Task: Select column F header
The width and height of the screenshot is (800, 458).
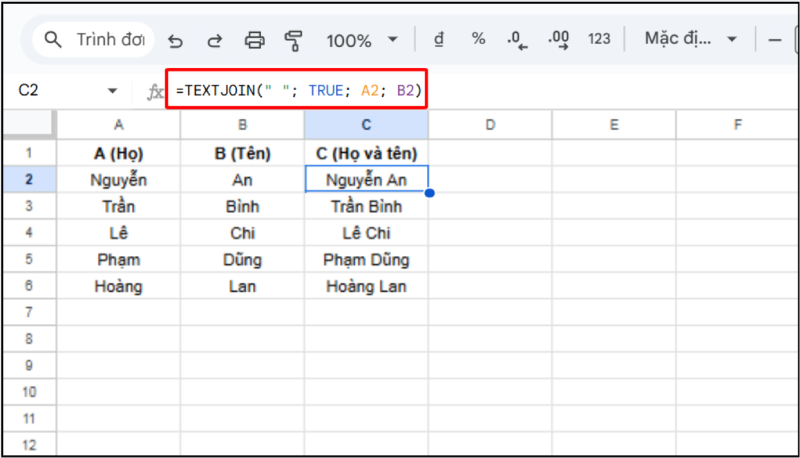Action: pyautogui.click(x=738, y=124)
